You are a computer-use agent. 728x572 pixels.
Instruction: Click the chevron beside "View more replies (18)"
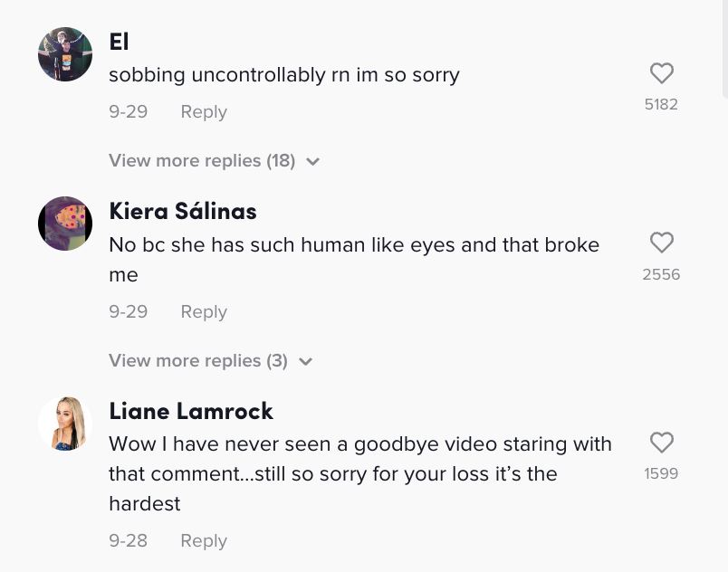(313, 162)
